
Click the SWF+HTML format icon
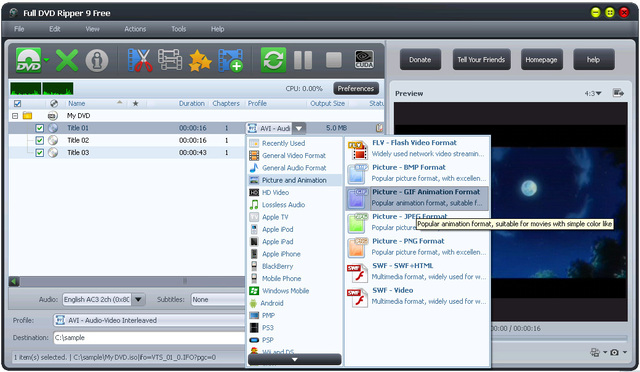point(358,273)
